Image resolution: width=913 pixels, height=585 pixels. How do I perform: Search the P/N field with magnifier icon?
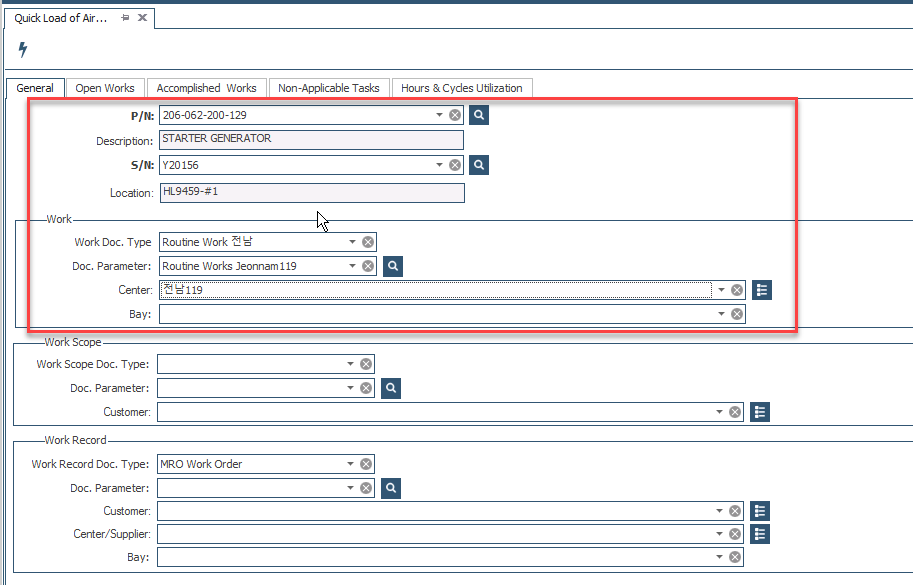[479, 115]
